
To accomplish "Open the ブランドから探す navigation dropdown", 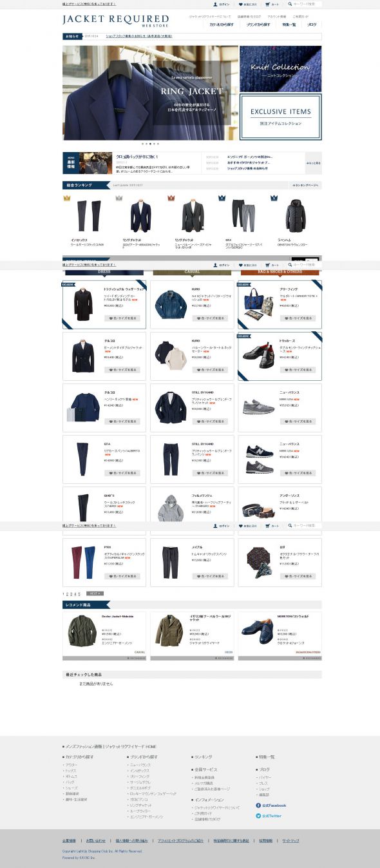I will coord(258,24).
